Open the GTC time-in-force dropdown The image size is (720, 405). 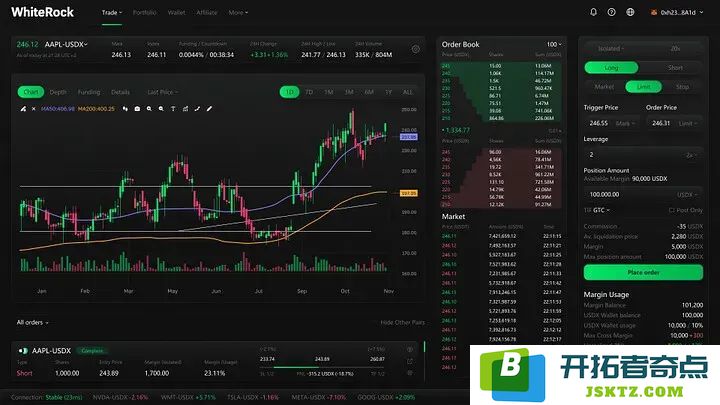click(x=601, y=210)
